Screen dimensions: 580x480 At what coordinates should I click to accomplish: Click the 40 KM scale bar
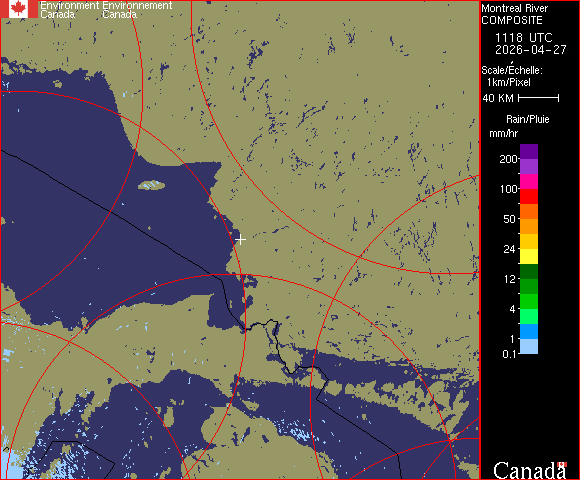pyautogui.click(x=539, y=98)
